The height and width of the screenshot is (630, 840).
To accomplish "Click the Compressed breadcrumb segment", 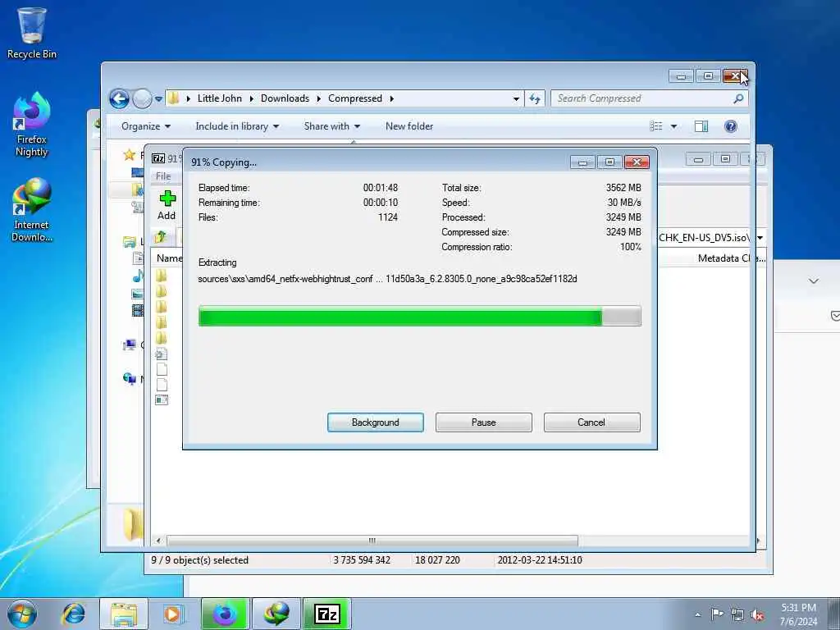I will point(355,98).
